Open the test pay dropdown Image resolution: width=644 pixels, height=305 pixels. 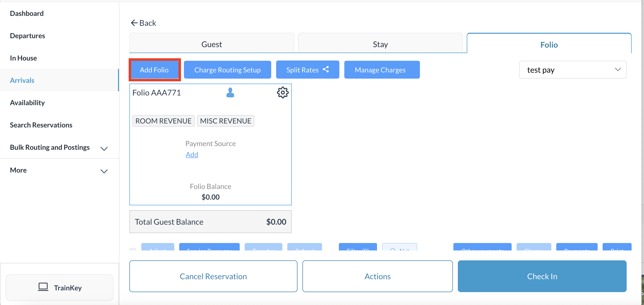click(573, 70)
